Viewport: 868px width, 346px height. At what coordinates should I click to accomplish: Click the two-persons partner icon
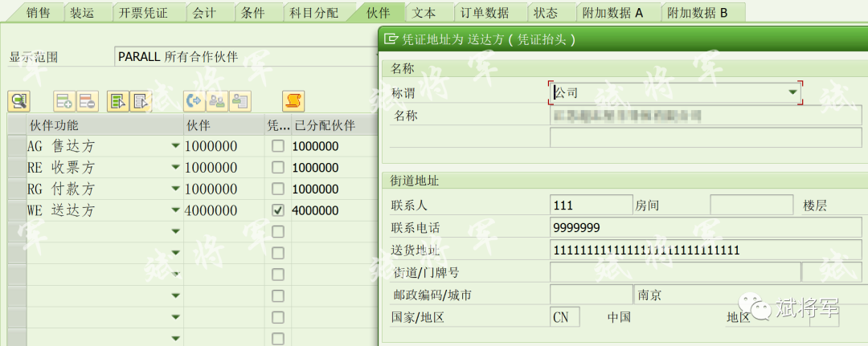pyautogui.click(x=217, y=100)
